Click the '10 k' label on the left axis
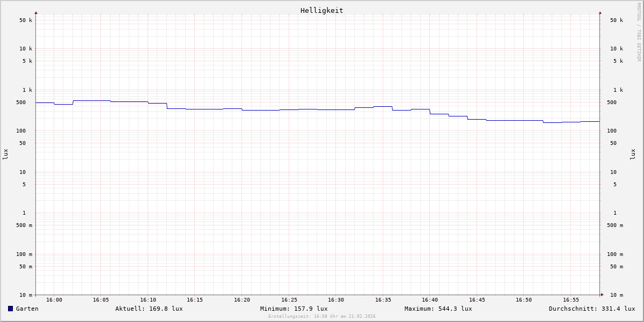This screenshot has width=644, height=322. point(26,49)
